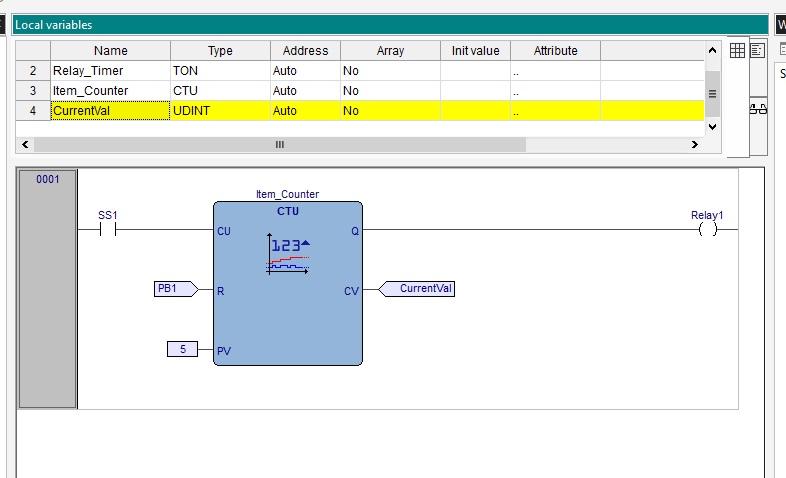This screenshot has height=478, width=786.
Task: Click the Item_Counter instance label above block
Action: tap(287, 194)
